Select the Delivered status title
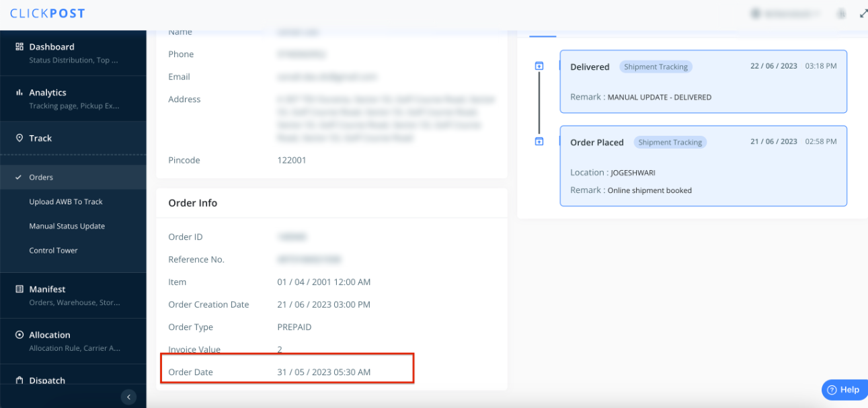Viewport: 868px width, 408px height. (590, 67)
